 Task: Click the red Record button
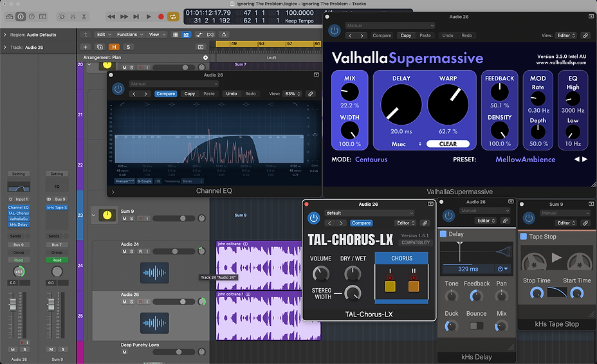click(161, 17)
